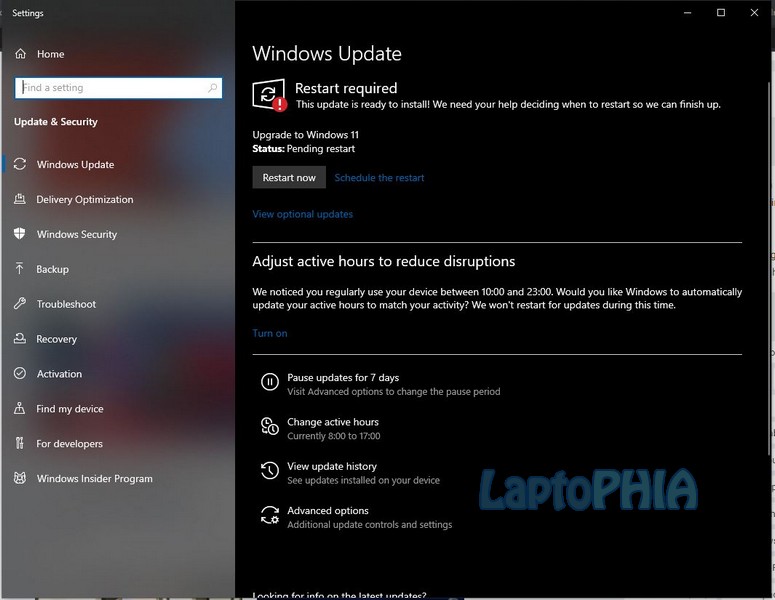Screen dimensions: 775x600
Task: Click the Windows Update sync icon in sidebar
Action: (x=20, y=164)
